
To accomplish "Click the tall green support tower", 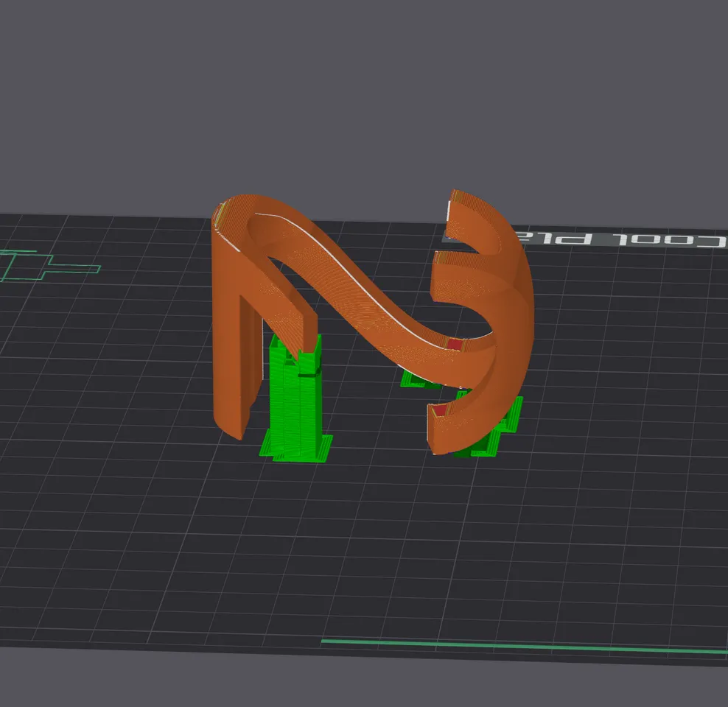I will (x=295, y=398).
